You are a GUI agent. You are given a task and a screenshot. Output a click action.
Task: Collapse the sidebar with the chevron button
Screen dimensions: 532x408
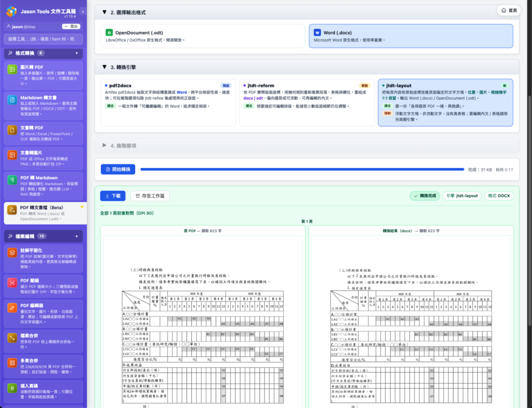(x=83, y=11)
